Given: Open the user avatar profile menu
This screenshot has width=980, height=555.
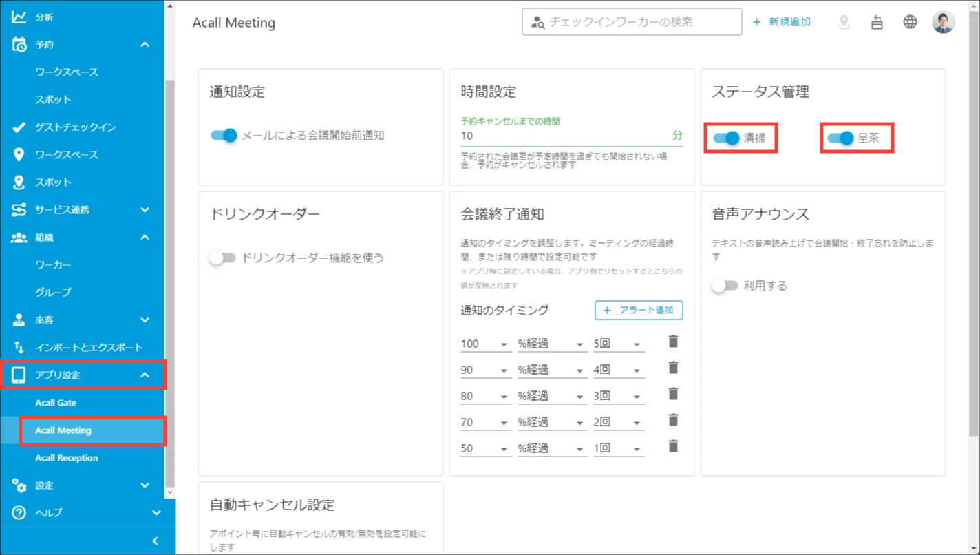Looking at the screenshot, I should coord(944,22).
